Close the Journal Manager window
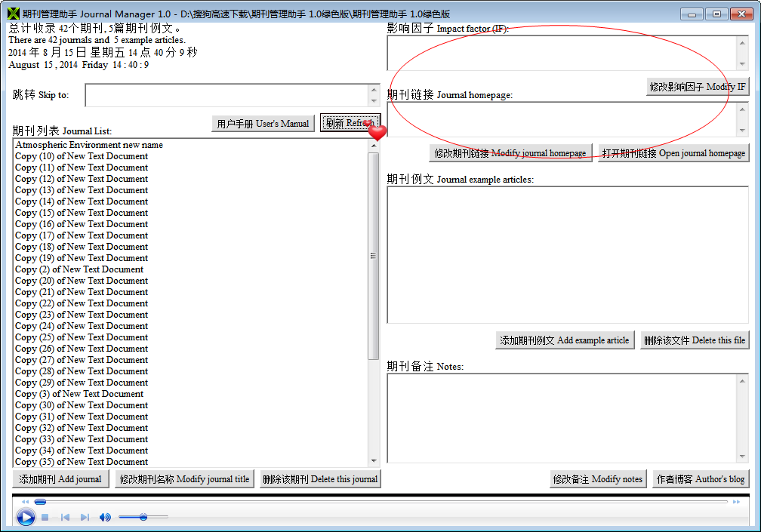761x532 pixels. [741, 14]
